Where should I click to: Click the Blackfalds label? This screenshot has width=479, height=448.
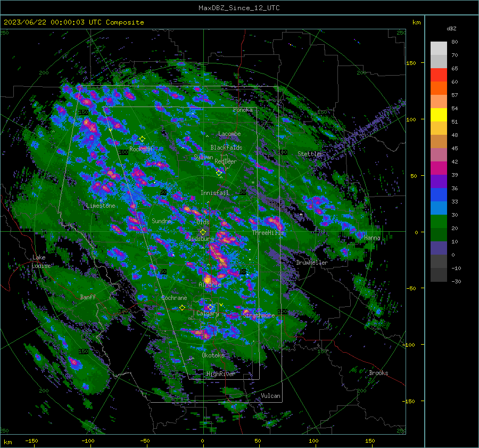(x=226, y=148)
